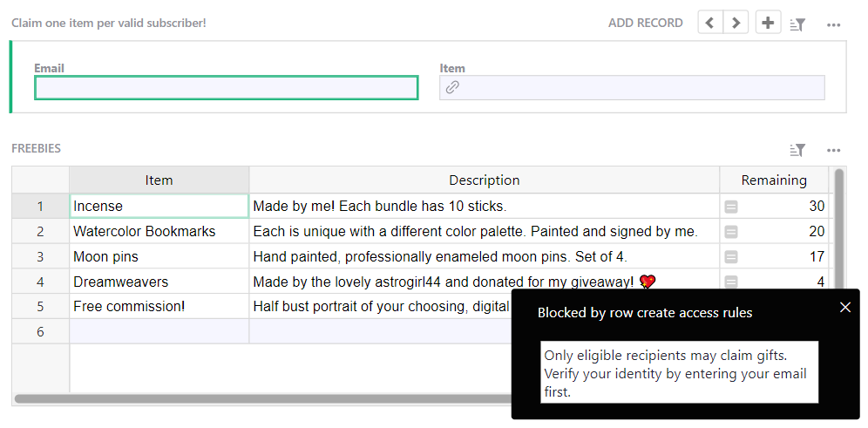Viewport: 868px width, 428px height.
Task: Open sort and filter for FREEBIES table
Action: (797, 150)
